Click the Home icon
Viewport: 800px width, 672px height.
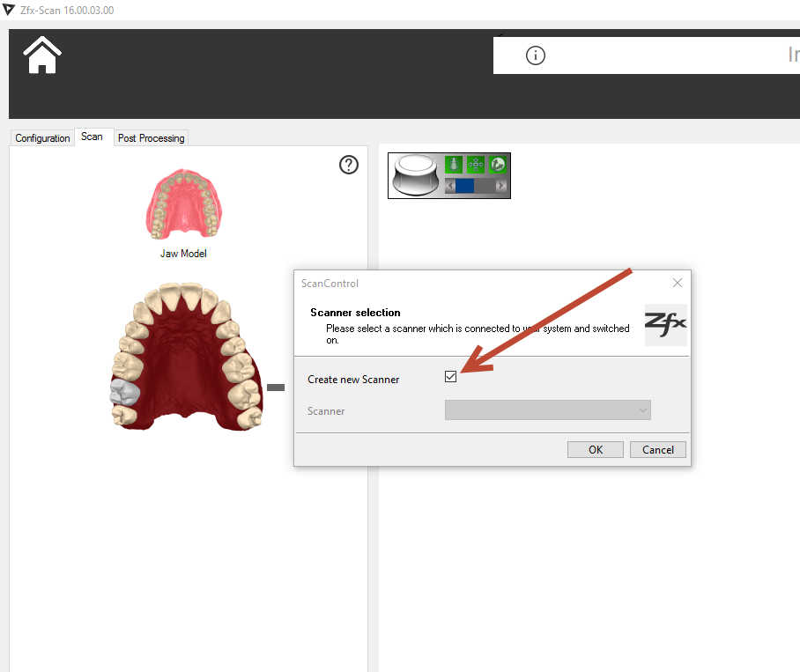pyautogui.click(x=42, y=55)
